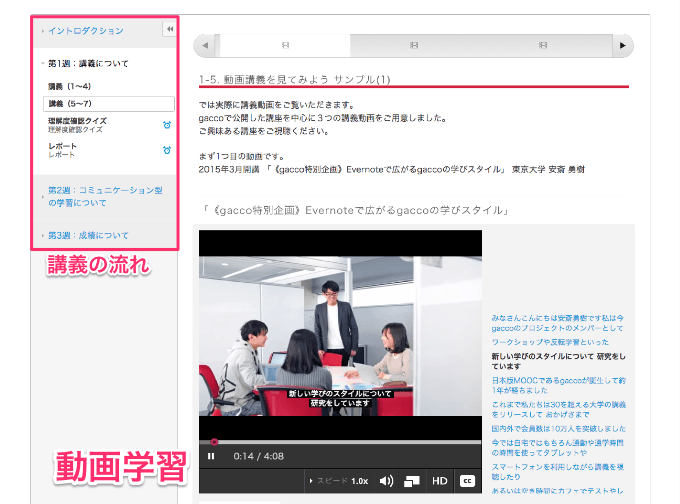Collapse the sidebar with the double-arrow icon
680x504 pixels.
click(169, 30)
